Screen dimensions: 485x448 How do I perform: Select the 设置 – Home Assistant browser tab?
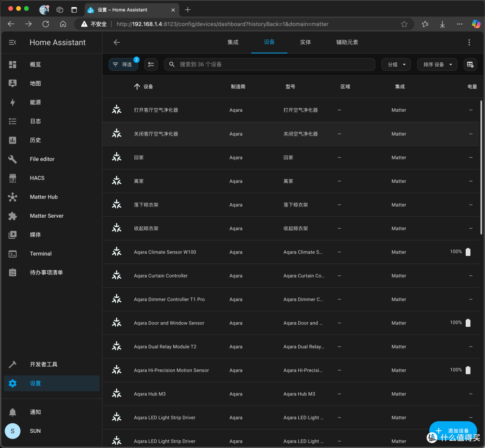coord(132,10)
